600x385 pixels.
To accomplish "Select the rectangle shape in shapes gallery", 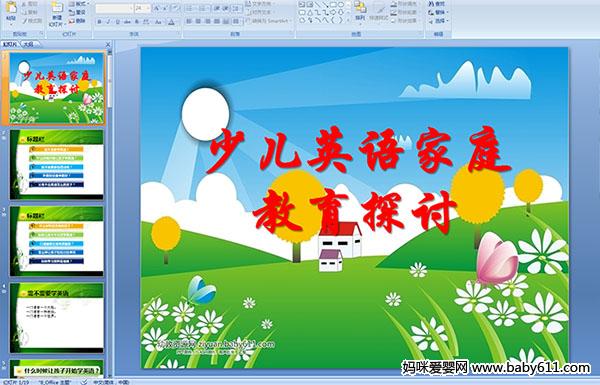I will 333,5.
